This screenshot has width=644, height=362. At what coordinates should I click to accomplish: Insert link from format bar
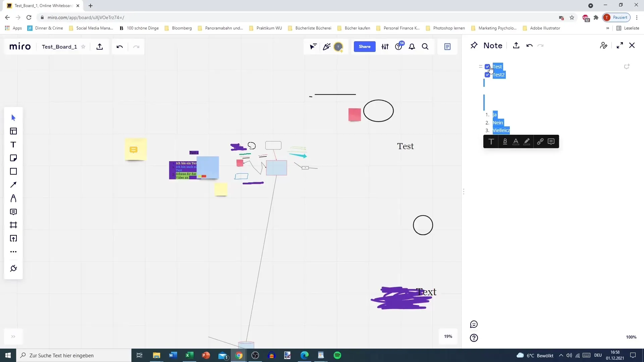point(540,141)
